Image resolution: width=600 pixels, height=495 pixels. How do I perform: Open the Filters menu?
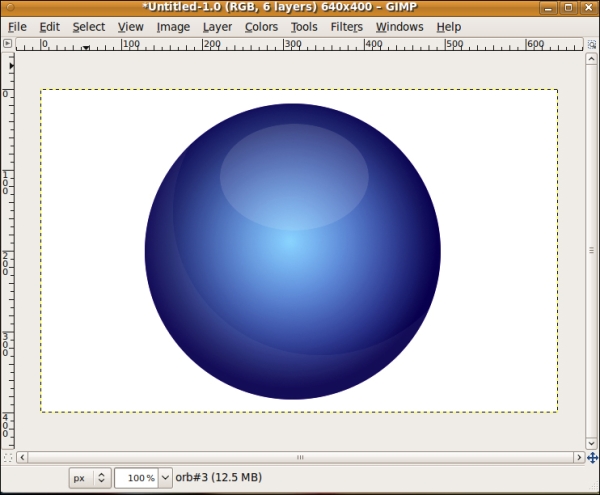click(346, 27)
